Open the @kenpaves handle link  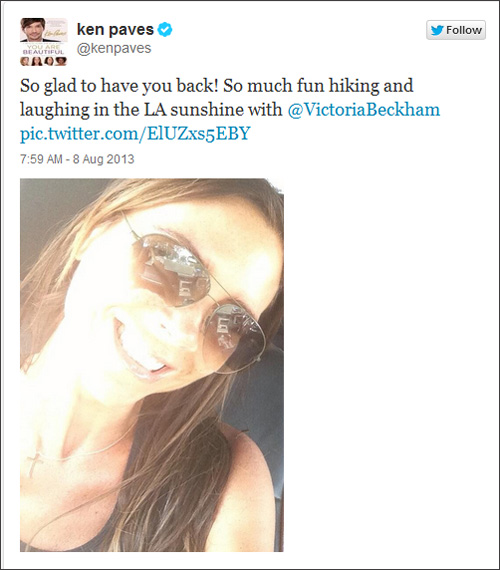point(114,48)
